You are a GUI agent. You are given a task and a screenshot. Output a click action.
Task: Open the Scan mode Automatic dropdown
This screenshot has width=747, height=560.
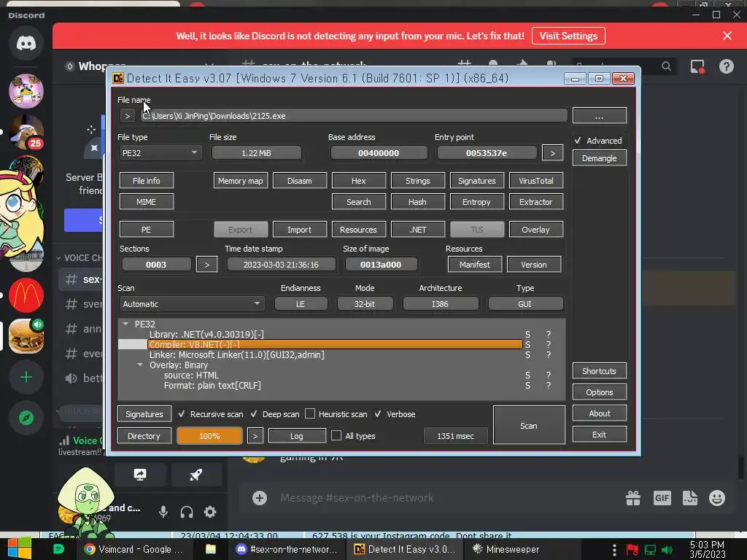[192, 304]
